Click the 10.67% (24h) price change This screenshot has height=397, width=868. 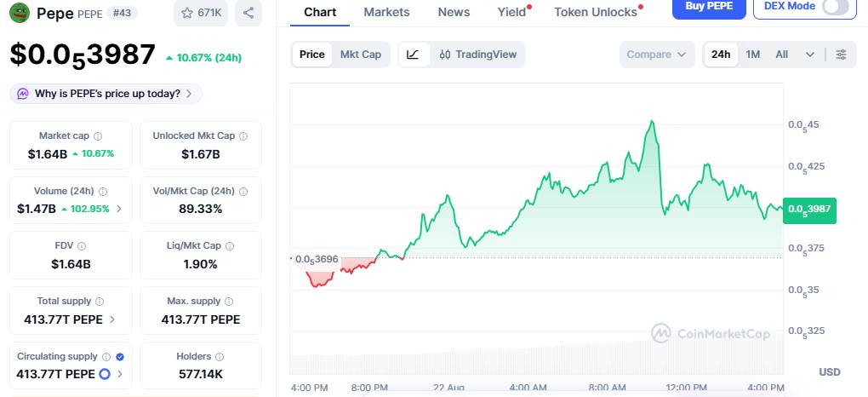203,58
